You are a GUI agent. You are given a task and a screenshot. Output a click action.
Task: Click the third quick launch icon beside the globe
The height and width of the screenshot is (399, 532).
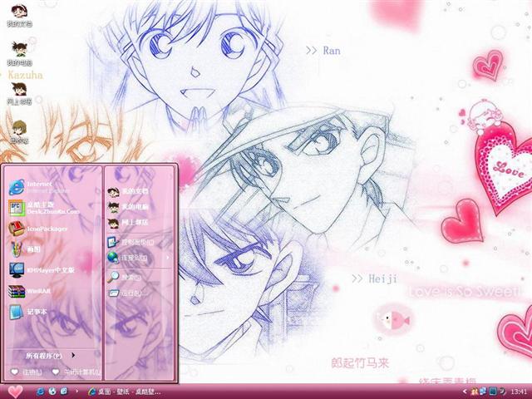(64, 392)
